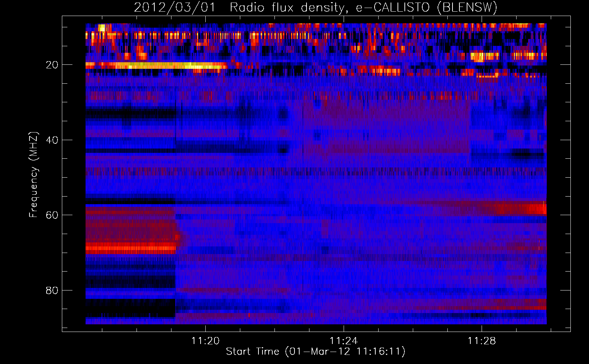589x364 pixels.
Task: Click the '60' frequency tick label
Action: click(52, 215)
